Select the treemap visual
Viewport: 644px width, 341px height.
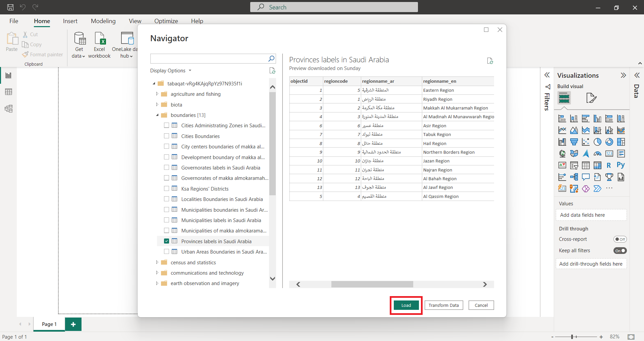click(x=621, y=142)
